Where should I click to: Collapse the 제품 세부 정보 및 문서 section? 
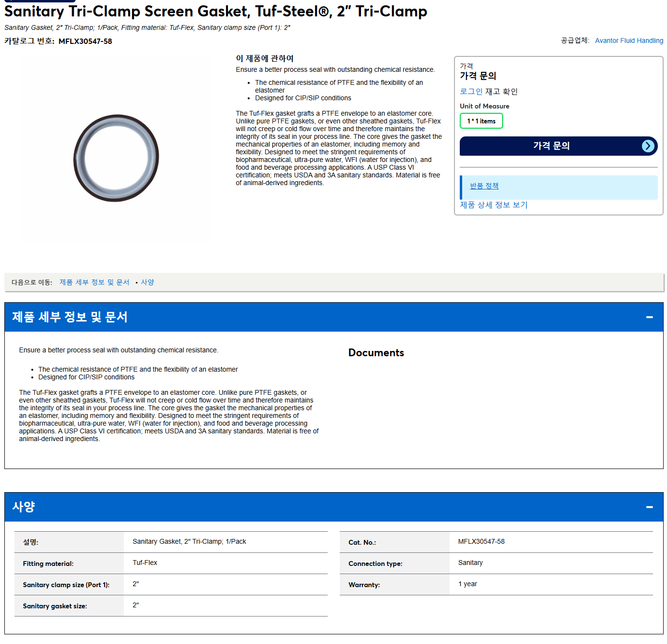(x=649, y=317)
